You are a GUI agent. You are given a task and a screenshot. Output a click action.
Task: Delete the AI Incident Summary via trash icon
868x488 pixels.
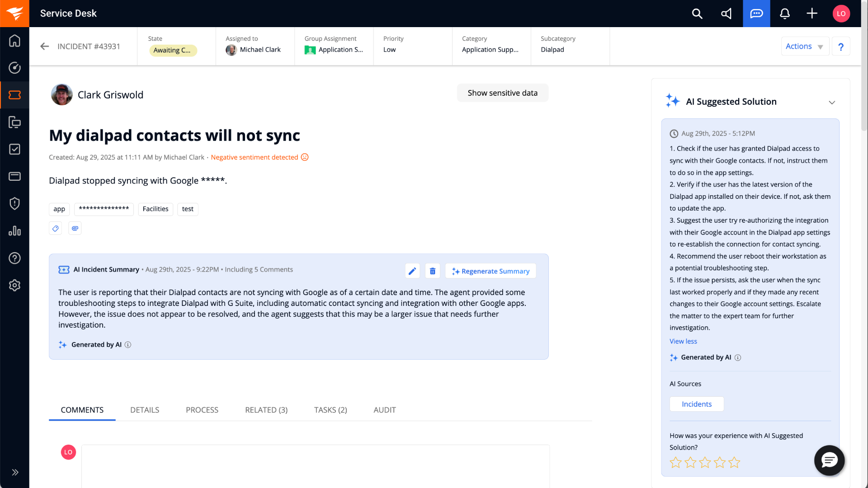click(433, 271)
